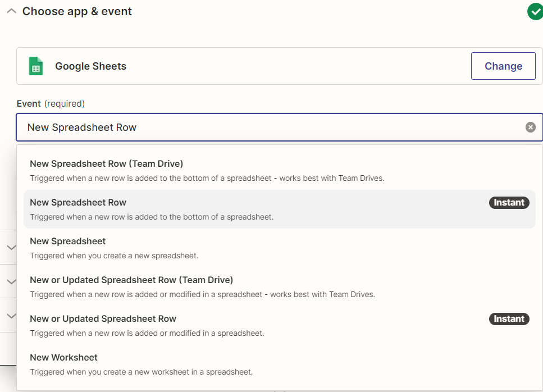
Task: Click the green checkmark status icon
Action: tap(535, 12)
